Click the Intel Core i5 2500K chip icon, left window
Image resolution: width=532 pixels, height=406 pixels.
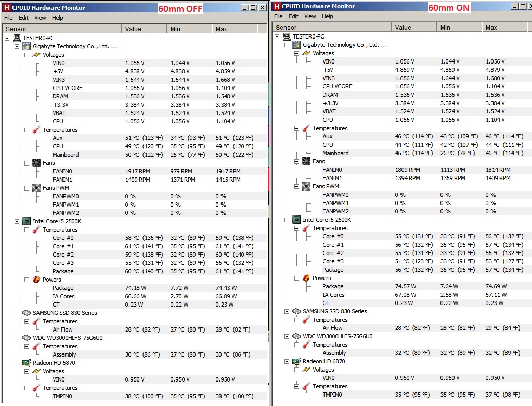27,221
